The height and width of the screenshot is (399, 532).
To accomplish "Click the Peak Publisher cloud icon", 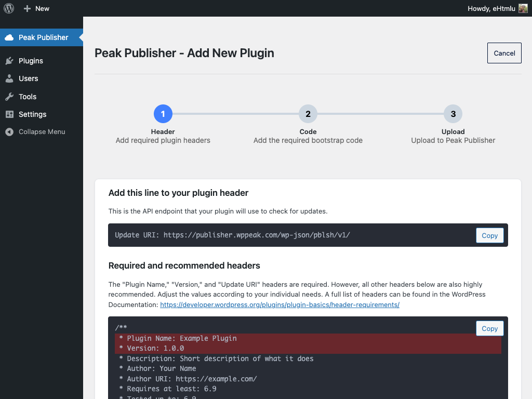I will (x=9, y=37).
